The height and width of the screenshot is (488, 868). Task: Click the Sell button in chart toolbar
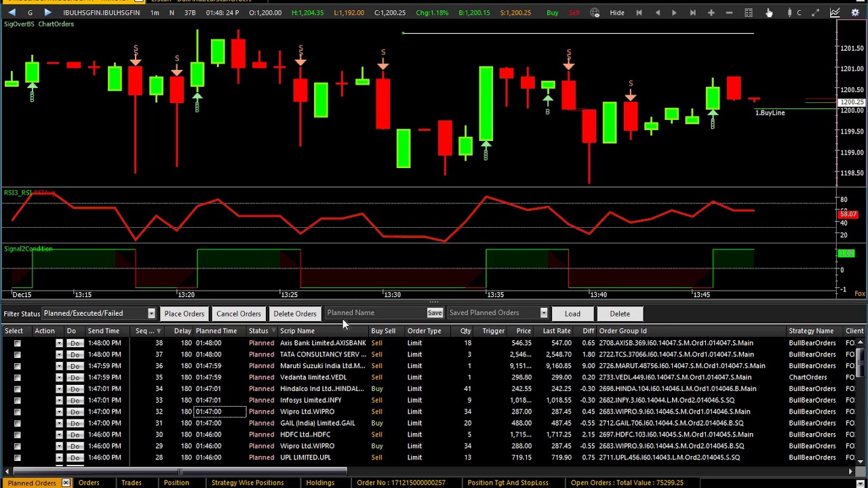[574, 13]
